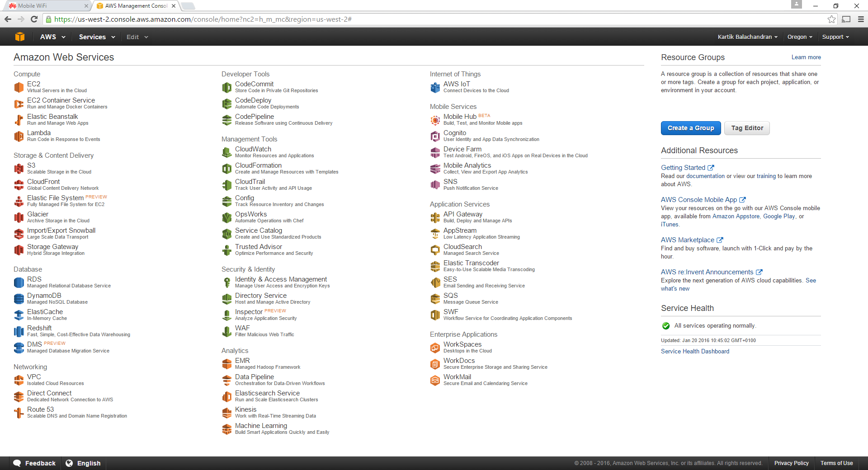Change language via English footer button

pos(83,463)
